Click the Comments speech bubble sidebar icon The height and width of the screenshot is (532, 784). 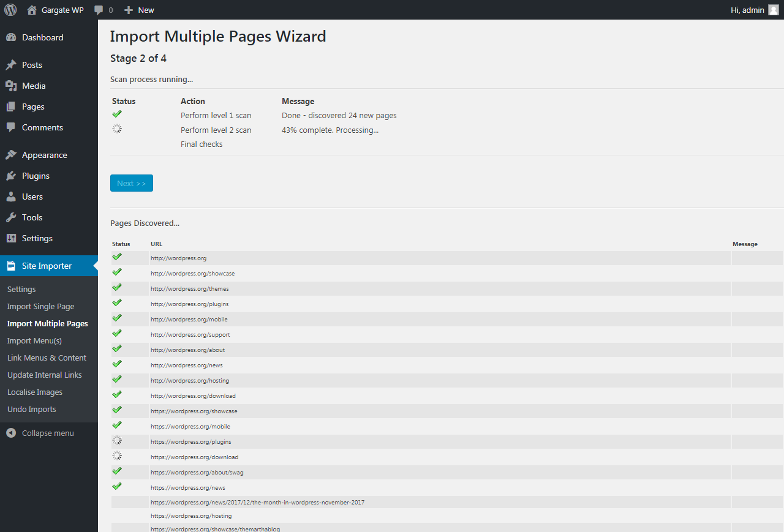click(11, 127)
